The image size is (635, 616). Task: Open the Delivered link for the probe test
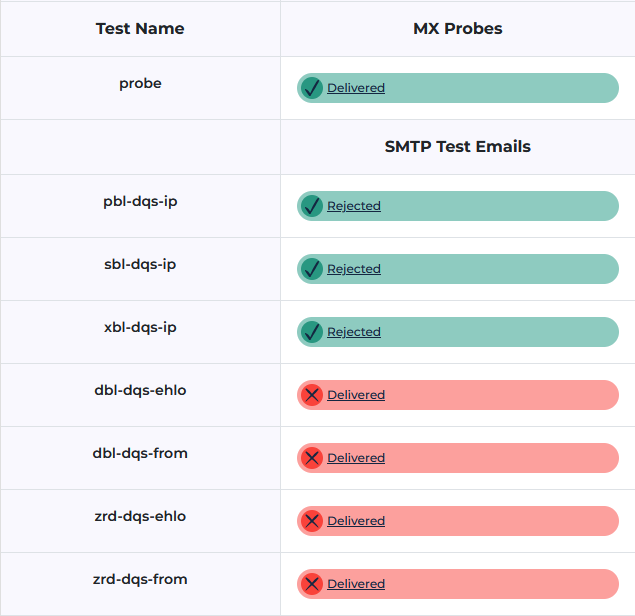356,88
